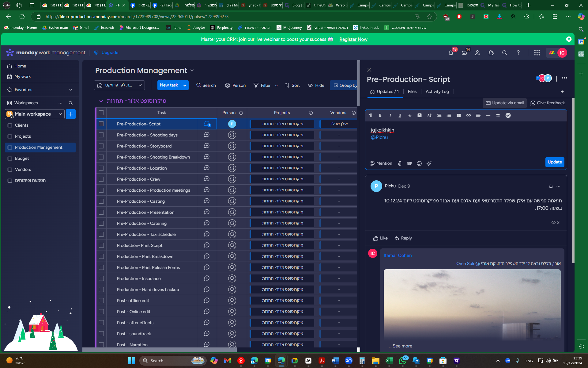This screenshot has width=588, height=368.
Task: Click the blue Update button
Action: point(554,162)
